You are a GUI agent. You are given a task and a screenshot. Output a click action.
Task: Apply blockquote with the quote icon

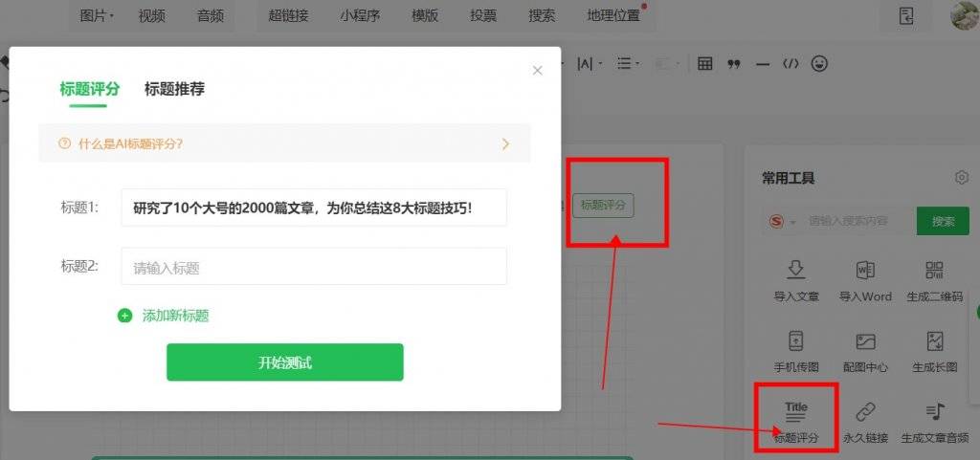[x=734, y=64]
